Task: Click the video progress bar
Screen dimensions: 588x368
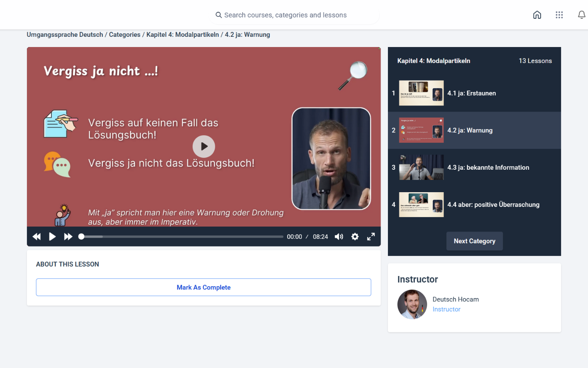Action: tap(182, 237)
